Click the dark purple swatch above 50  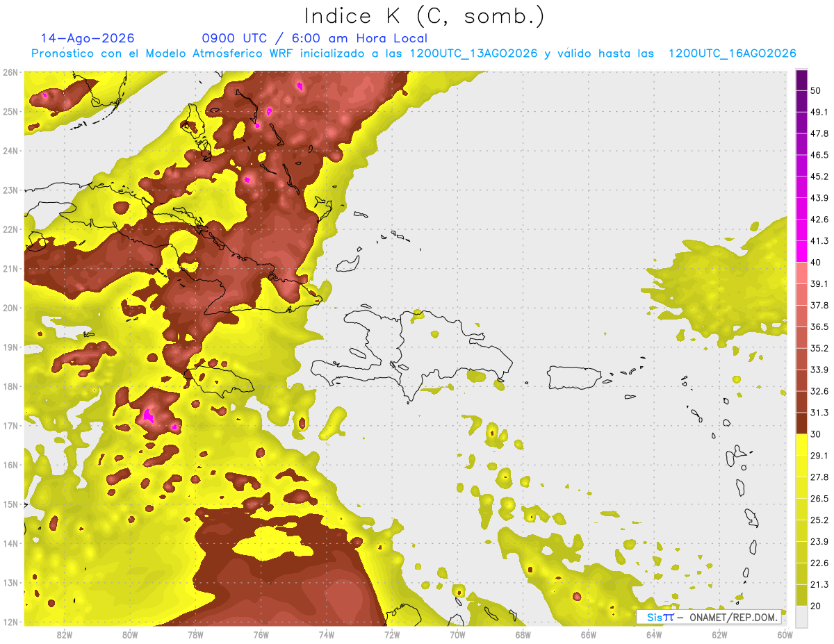click(801, 79)
